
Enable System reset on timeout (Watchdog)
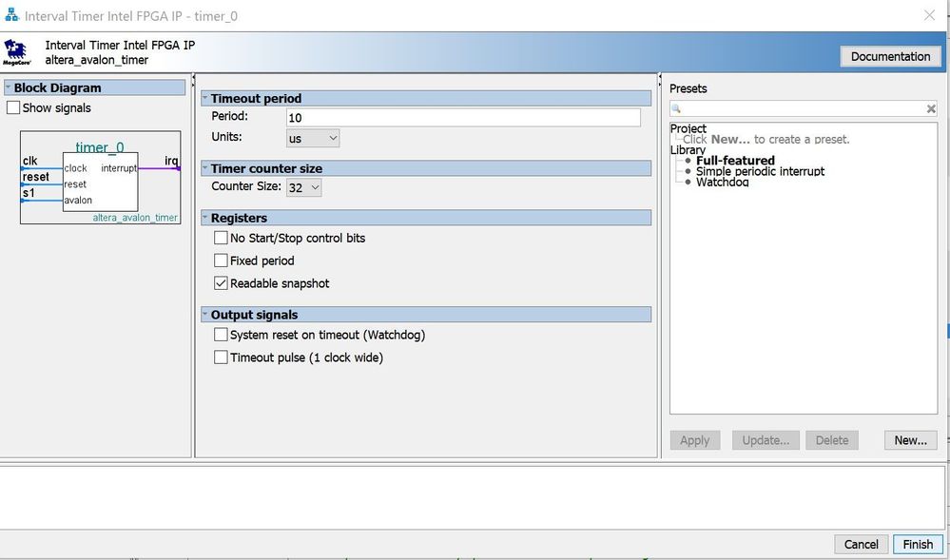[221, 335]
